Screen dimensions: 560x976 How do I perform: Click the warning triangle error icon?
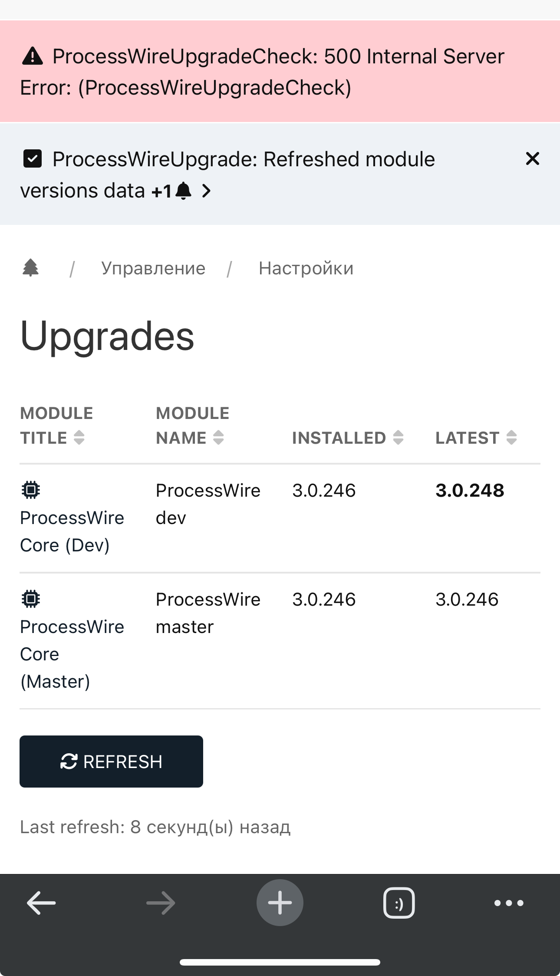[33, 56]
